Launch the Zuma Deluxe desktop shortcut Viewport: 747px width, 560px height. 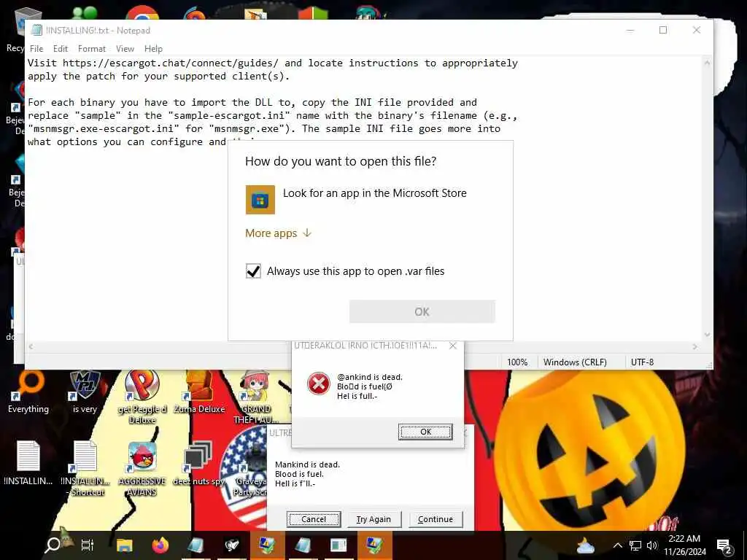pyautogui.click(x=199, y=392)
